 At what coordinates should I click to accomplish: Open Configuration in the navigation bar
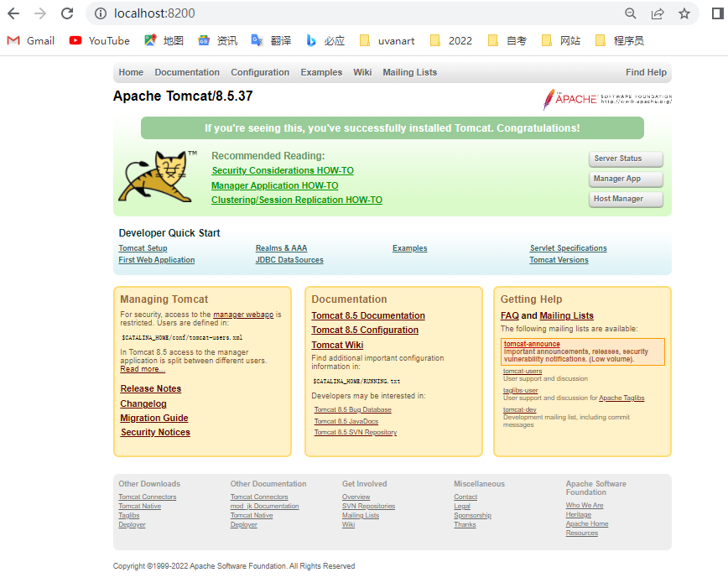point(260,72)
